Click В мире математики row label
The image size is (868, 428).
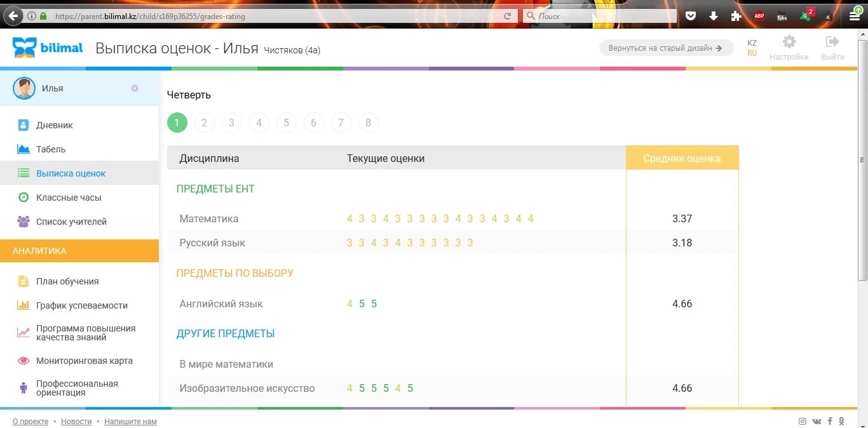point(226,364)
